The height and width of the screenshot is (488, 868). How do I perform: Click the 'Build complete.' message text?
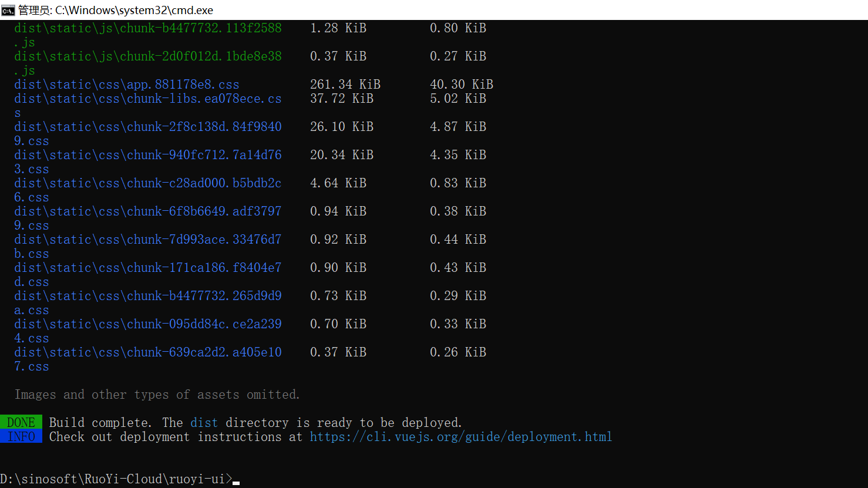tap(100, 423)
